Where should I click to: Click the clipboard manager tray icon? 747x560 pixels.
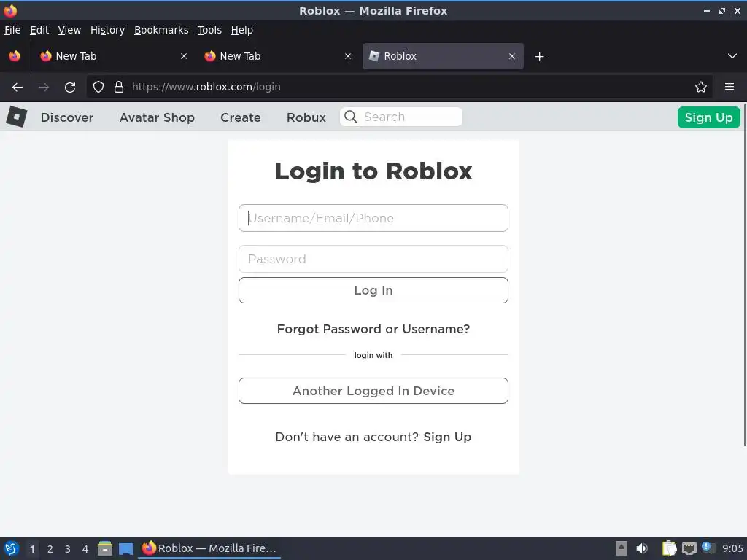669,548
